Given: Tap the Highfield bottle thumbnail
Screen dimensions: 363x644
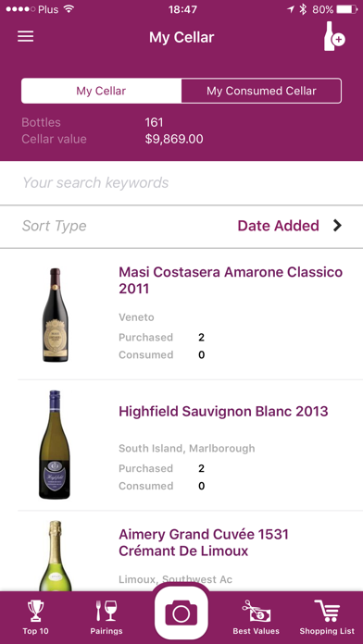Looking at the screenshot, I should click(55, 445).
